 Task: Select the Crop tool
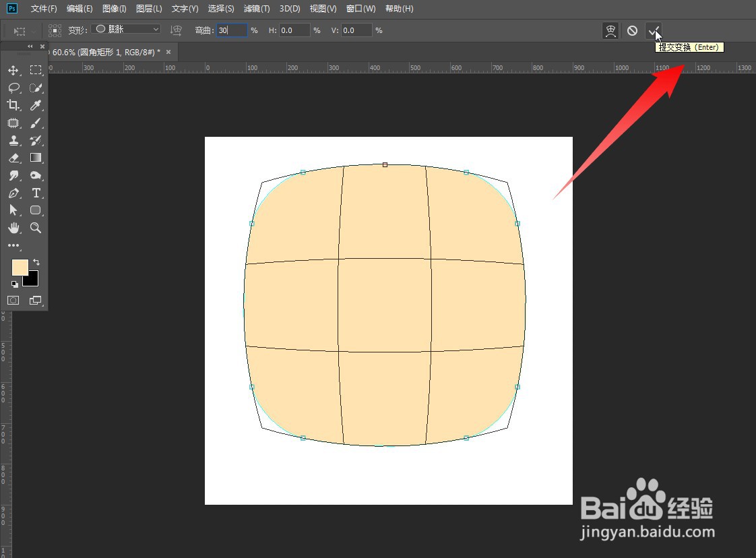click(13, 105)
